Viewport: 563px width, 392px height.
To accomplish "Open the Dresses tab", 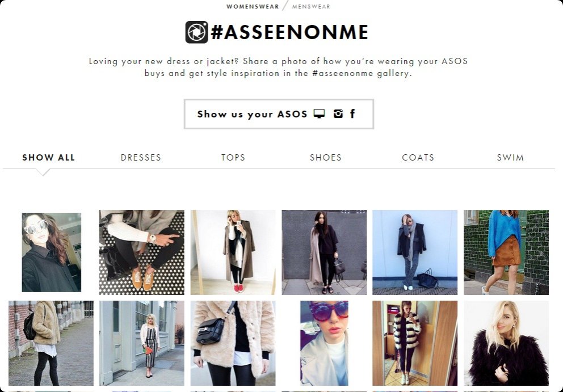I will 141,158.
